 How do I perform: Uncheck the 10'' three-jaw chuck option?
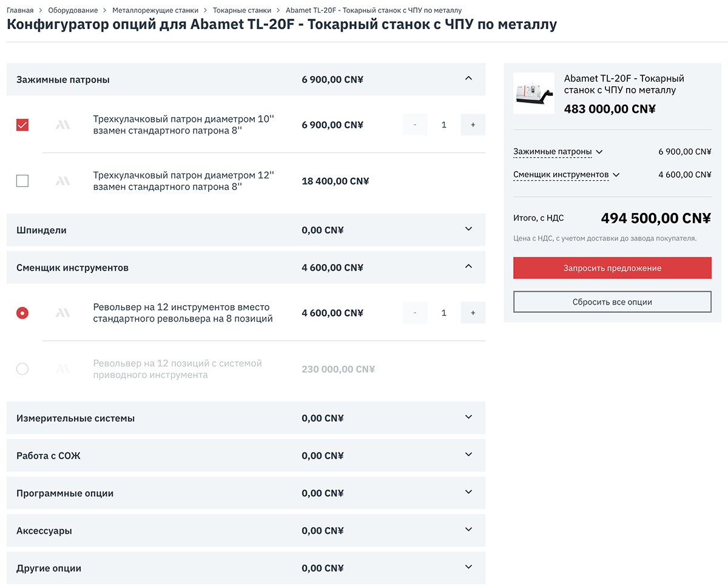pyautogui.click(x=22, y=125)
